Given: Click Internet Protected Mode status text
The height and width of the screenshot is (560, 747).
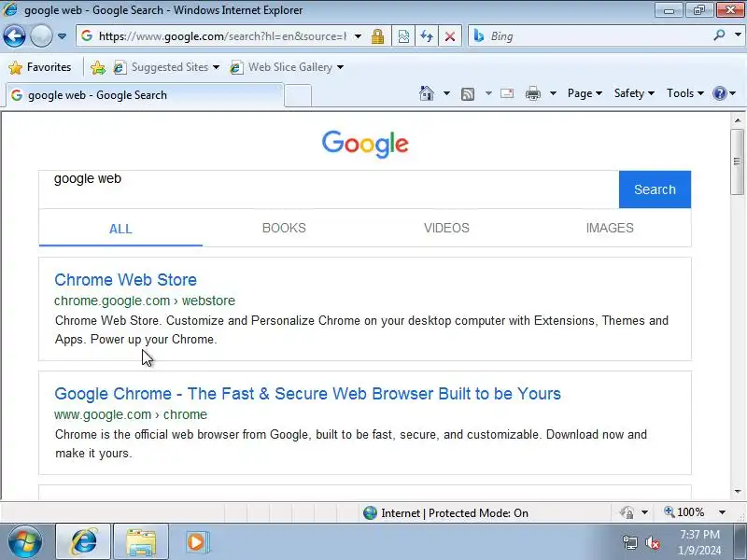Looking at the screenshot, I should tap(455, 513).
